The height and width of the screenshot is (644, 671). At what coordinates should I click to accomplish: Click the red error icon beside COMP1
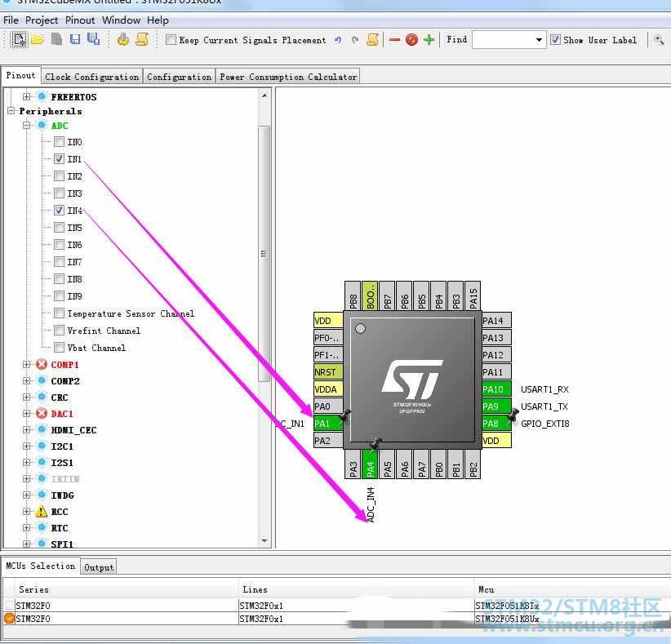pyautogui.click(x=42, y=365)
